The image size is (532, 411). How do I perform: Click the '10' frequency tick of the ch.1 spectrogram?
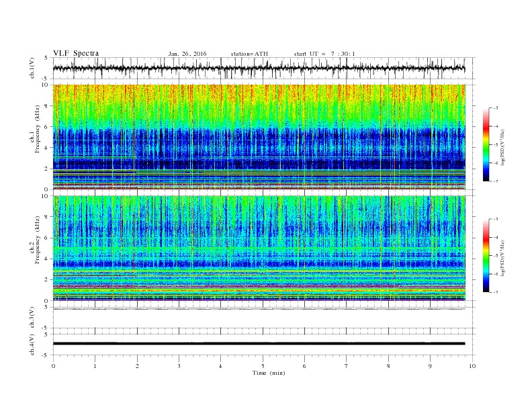click(x=46, y=85)
